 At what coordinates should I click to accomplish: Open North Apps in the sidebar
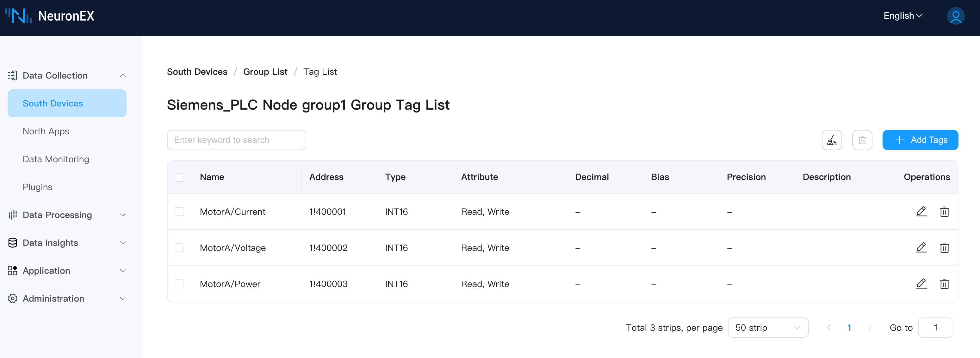[46, 131]
